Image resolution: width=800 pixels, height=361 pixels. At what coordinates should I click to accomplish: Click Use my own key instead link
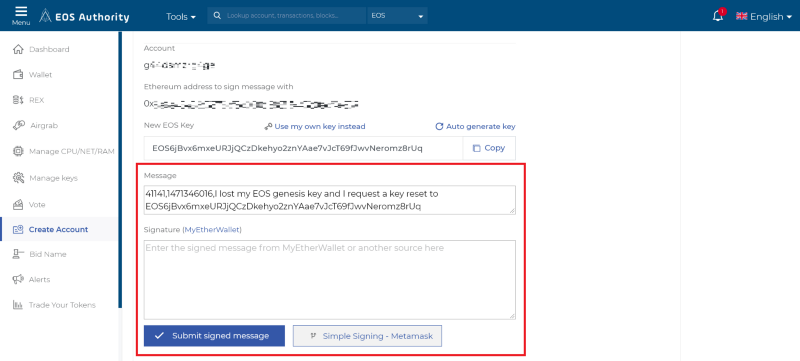(320, 126)
